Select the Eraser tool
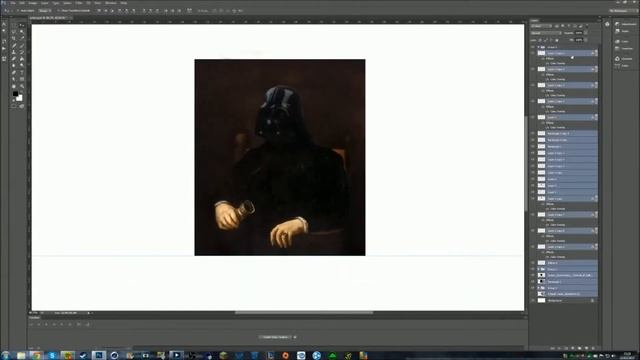This screenshot has height=360, width=640. click(13, 59)
